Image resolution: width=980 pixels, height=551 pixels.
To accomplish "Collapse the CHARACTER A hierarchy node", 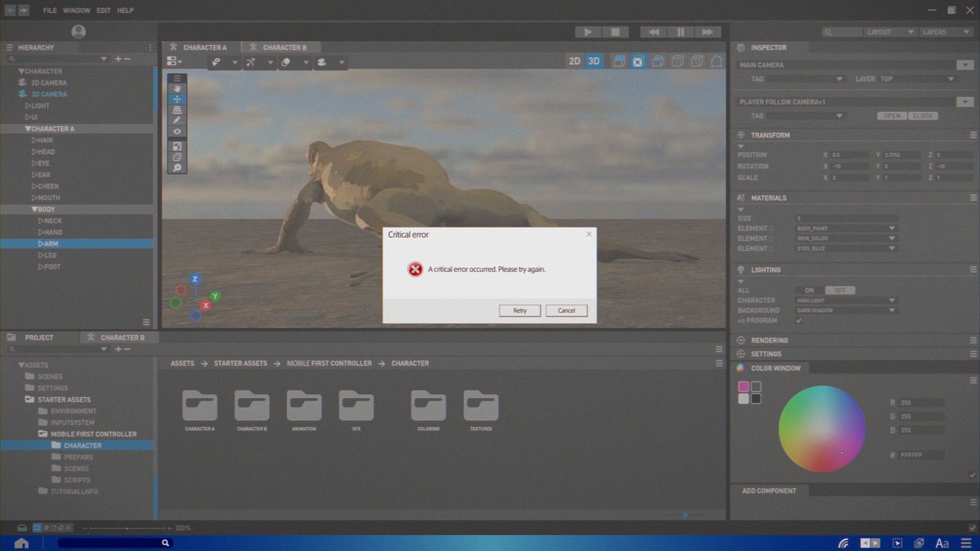I will tap(28, 129).
